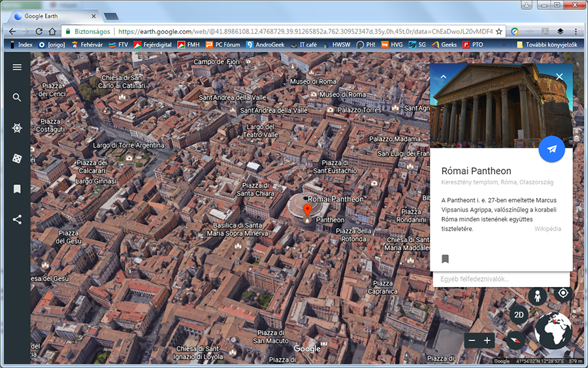588x368 pixels.
Task: Open the Index bookmark
Action: point(22,44)
